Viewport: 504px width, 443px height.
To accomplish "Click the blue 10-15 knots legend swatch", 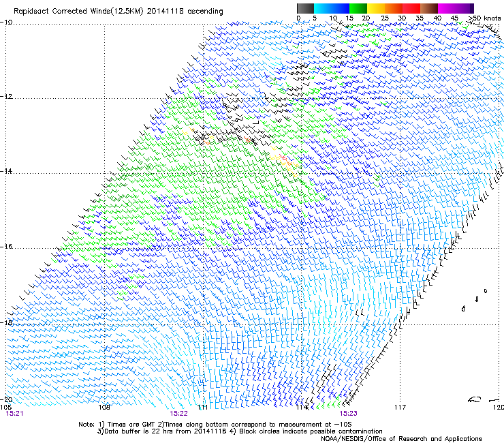I will tap(341, 8).
